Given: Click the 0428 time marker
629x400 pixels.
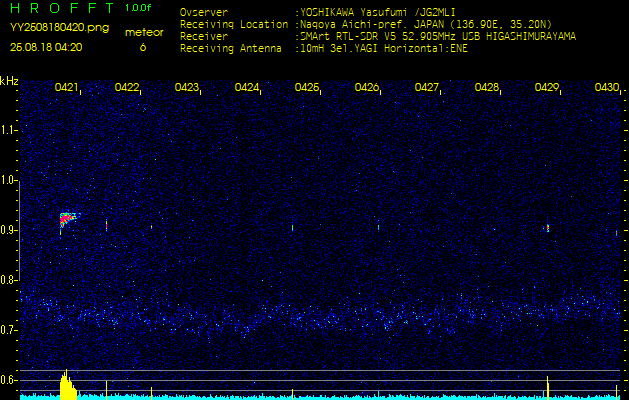Looking at the screenshot, I should pyautogui.click(x=487, y=87).
